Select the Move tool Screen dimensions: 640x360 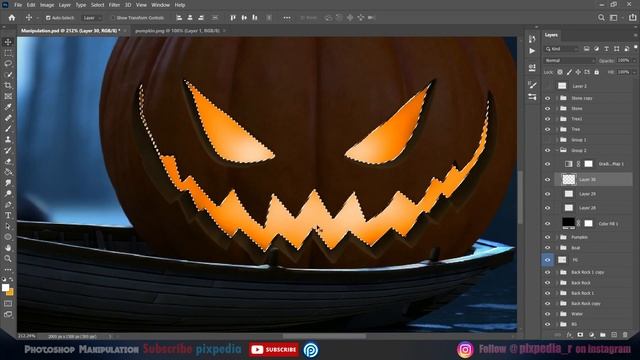click(x=8, y=42)
